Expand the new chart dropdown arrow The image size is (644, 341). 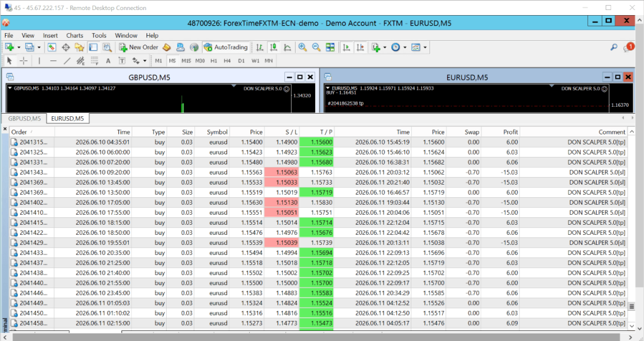[19, 47]
